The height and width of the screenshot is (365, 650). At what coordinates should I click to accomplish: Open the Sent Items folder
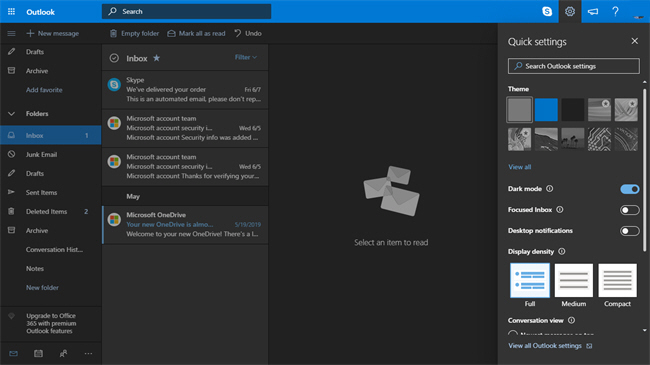pyautogui.click(x=51, y=192)
